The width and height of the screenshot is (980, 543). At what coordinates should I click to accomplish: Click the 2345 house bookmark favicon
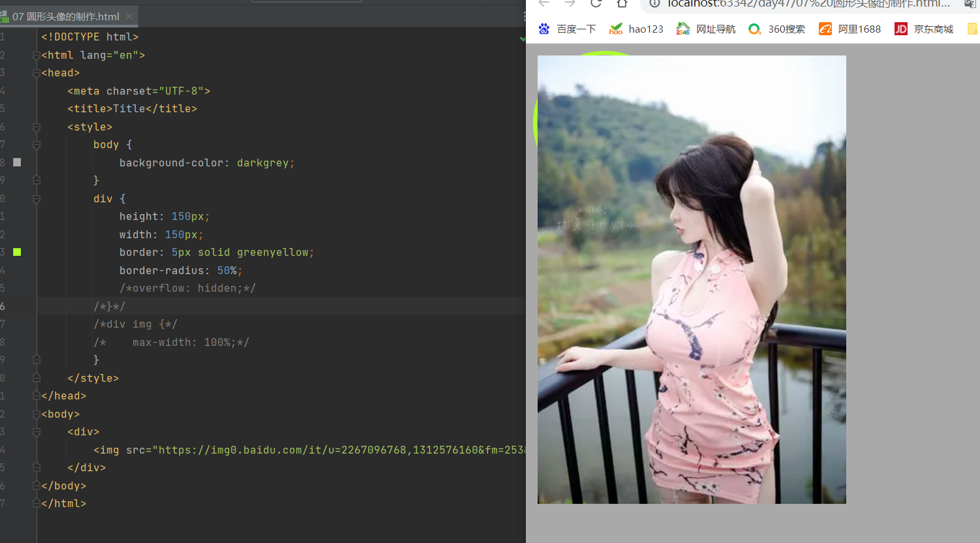click(683, 29)
